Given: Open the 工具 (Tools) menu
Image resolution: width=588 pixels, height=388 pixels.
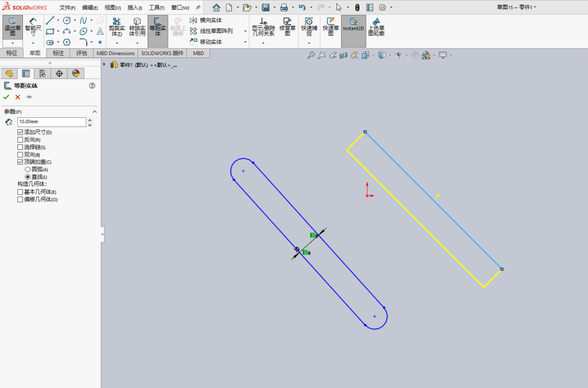Looking at the screenshot, I should point(157,7).
